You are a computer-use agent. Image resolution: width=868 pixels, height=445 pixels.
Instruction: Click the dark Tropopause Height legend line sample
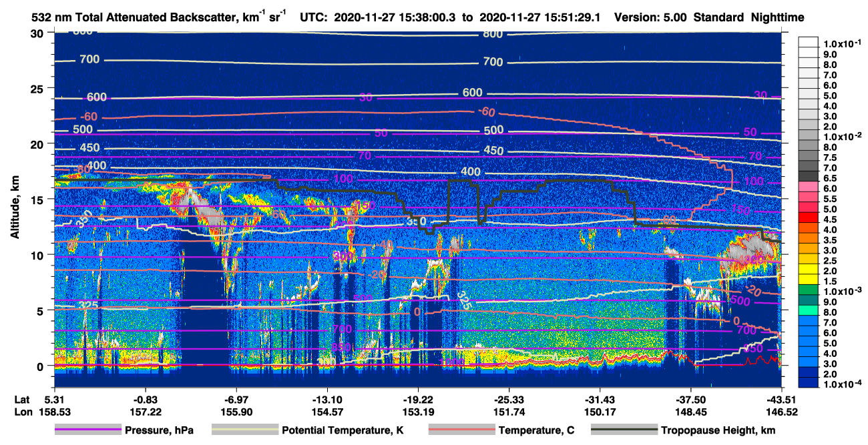[624, 430]
